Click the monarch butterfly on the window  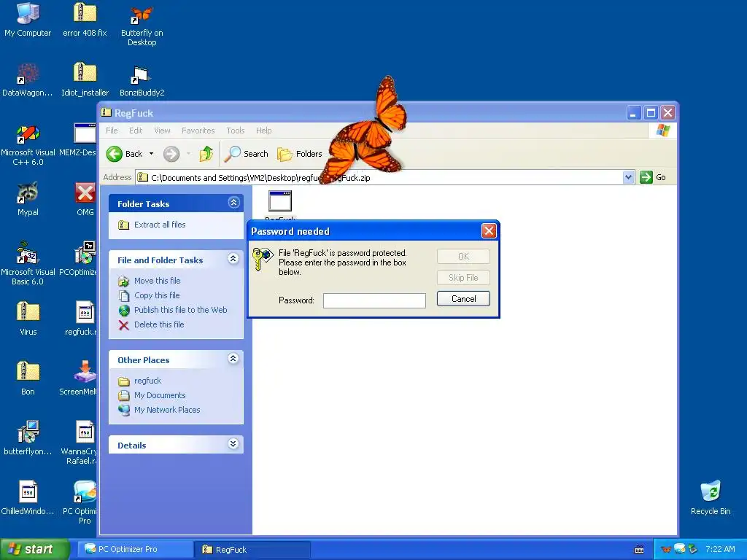coord(364,131)
